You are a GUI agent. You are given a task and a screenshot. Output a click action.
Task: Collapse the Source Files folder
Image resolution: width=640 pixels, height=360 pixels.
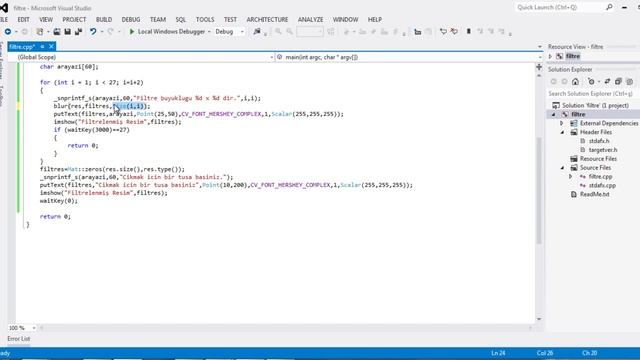click(562, 168)
